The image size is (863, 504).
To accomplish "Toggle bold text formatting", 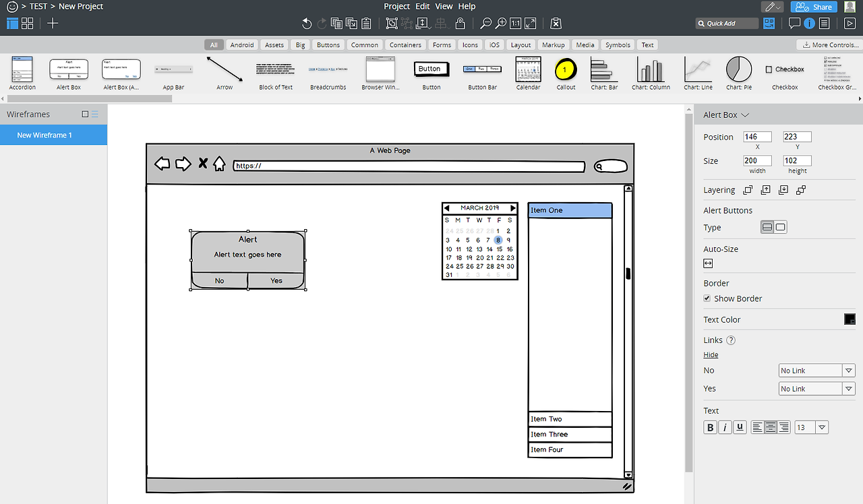I will 710,427.
